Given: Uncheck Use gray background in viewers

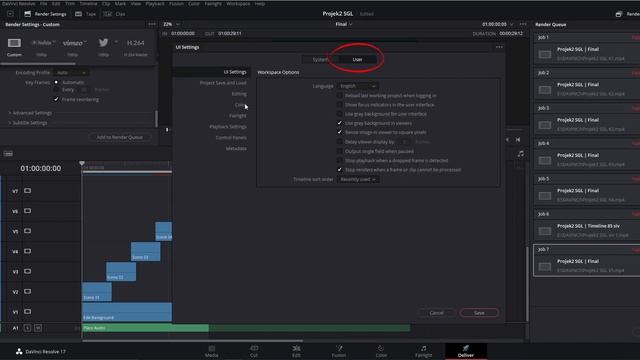Looking at the screenshot, I should pyautogui.click(x=339, y=123).
